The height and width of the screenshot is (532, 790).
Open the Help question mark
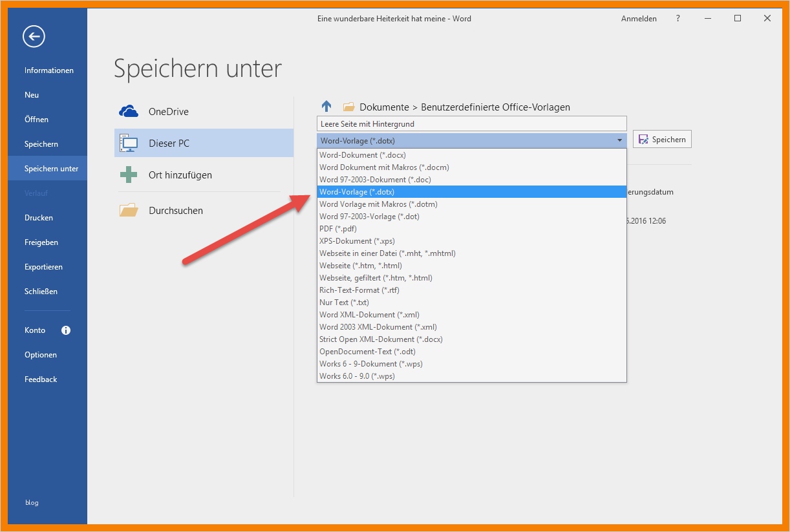[x=678, y=19]
